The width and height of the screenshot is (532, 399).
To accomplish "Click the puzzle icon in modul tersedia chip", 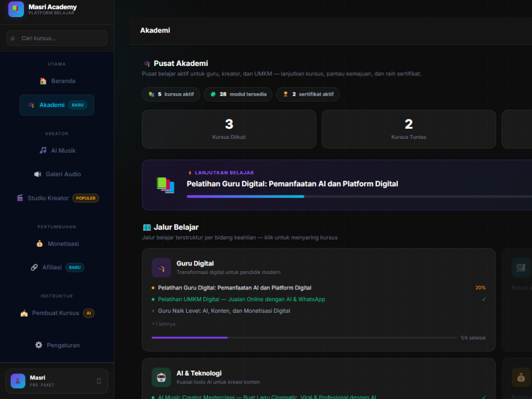I will pyautogui.click(x=213, y=94).
